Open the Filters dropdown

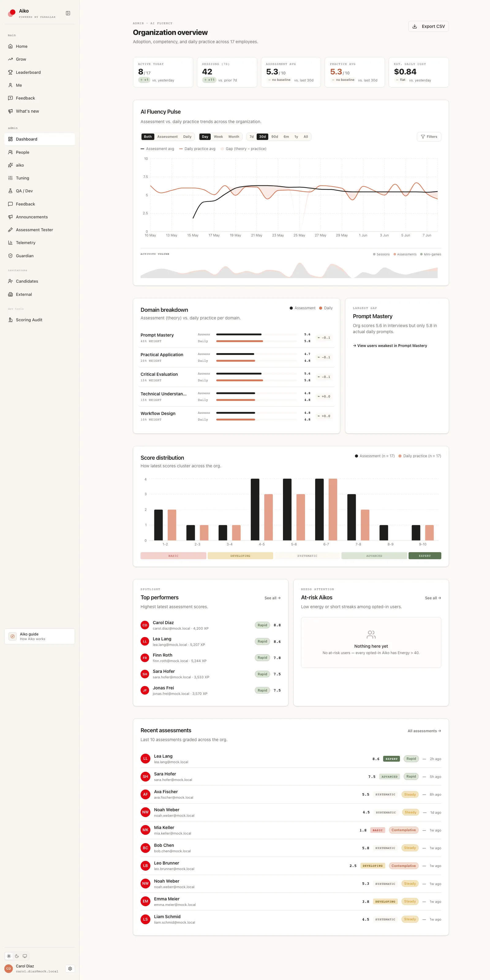click(429, 137)
